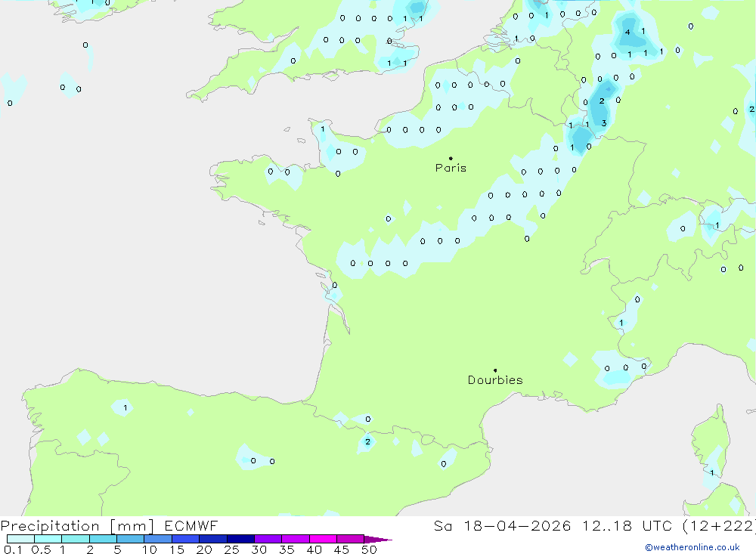The image size is (756, 554).
Task: Click the legend scale label '50'
Action: coord(369,549)
